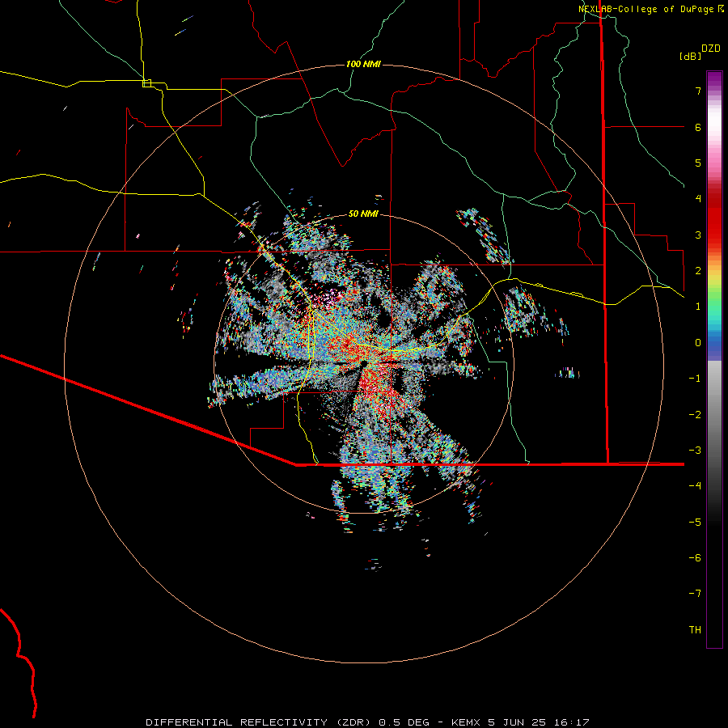
Task: Click the [dB] unit label
Action: (690, 56)
